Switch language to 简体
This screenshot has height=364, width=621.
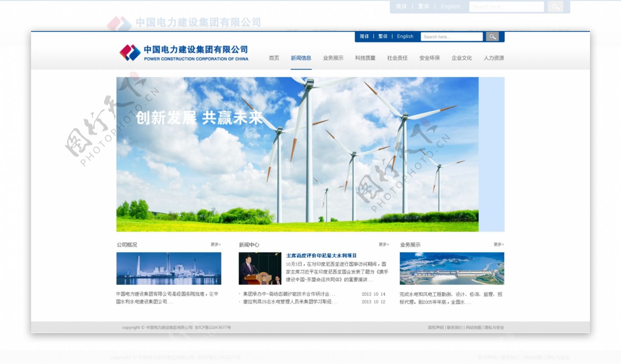364,36
